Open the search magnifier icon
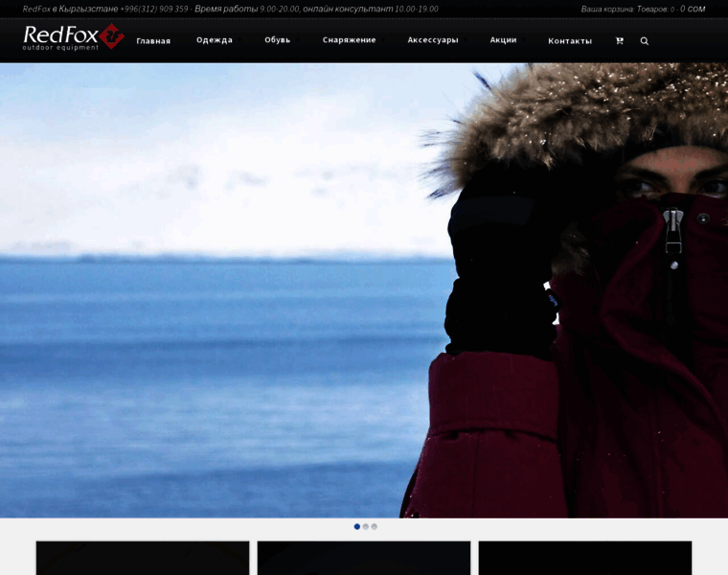The image size is (728, 575). (645, 41)
